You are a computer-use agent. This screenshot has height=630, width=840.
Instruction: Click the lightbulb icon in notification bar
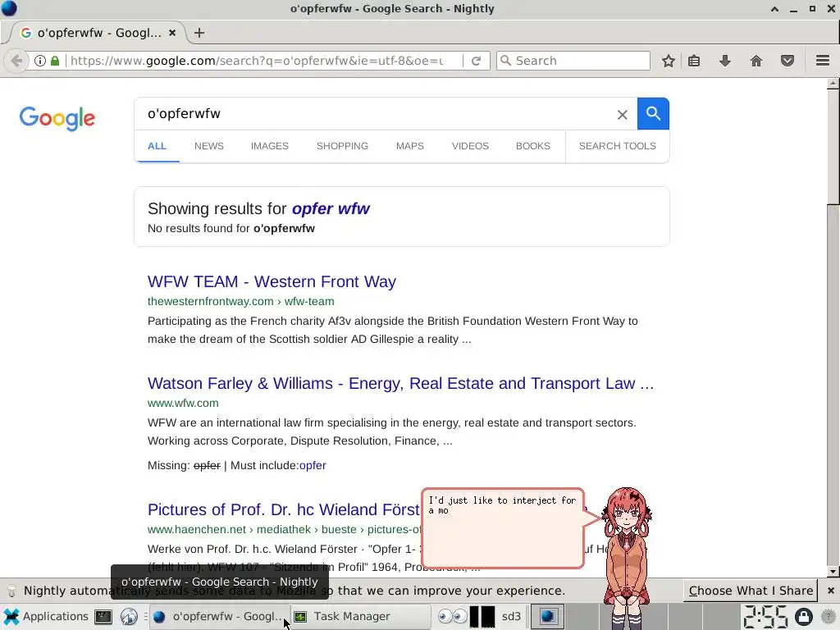[x=11, y=591]
